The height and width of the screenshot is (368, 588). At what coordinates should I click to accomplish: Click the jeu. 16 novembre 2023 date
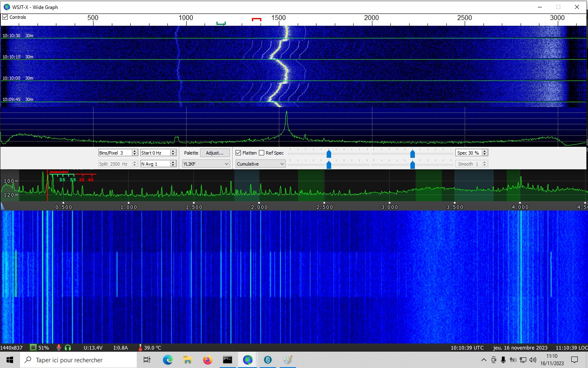click(x=520, y=348)
